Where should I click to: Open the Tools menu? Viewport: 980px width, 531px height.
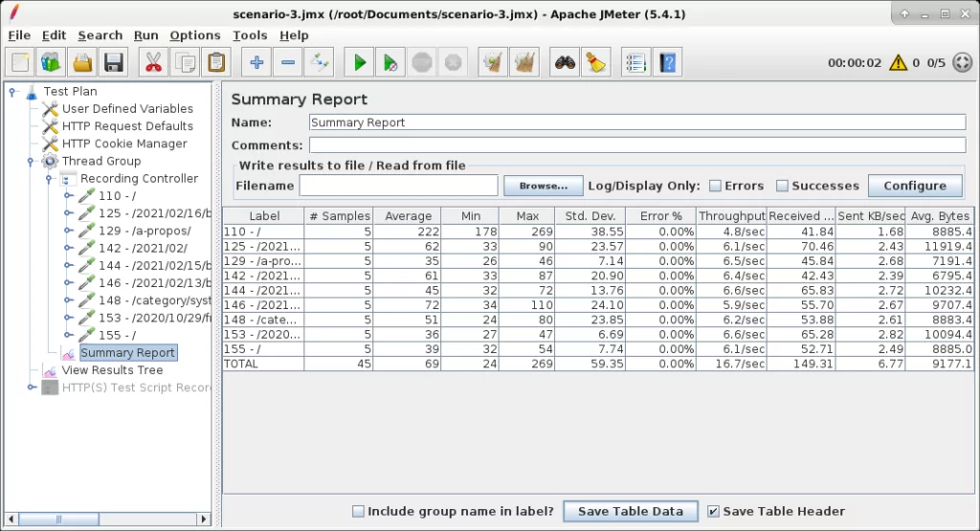250,35
